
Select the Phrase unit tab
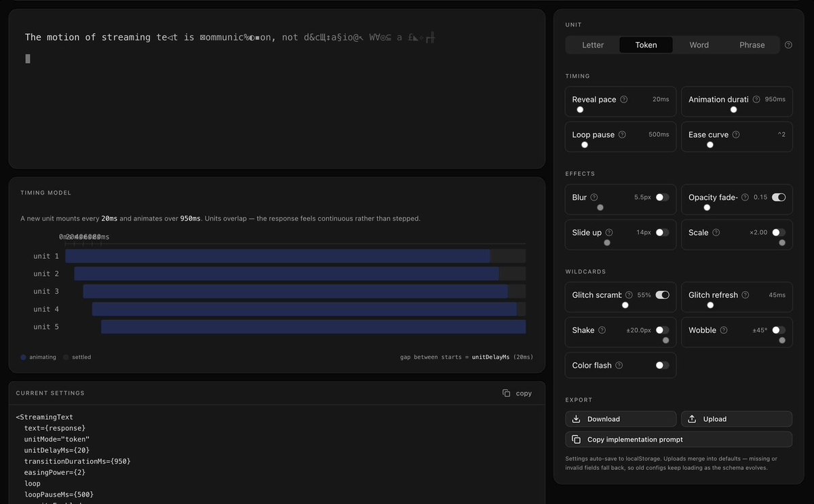752,45
